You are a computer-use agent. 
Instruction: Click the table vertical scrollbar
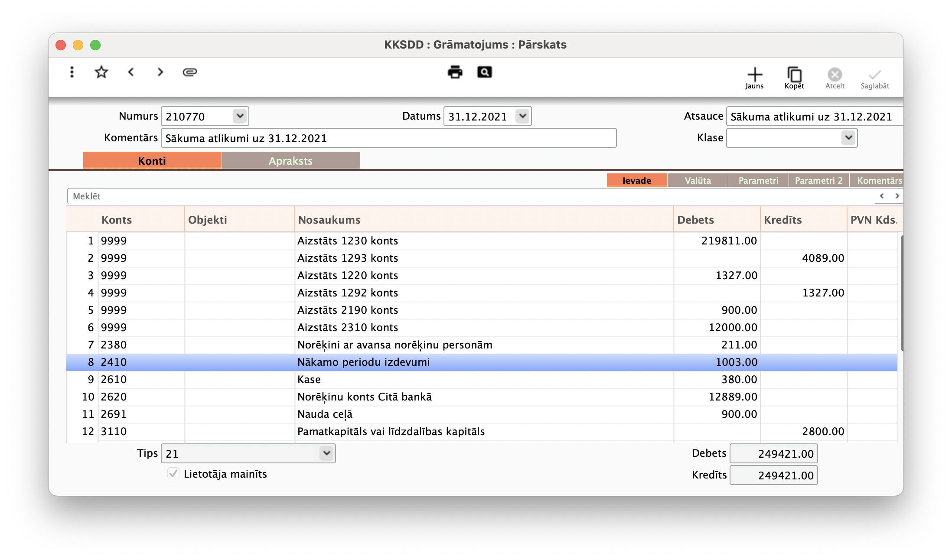(901, 293)
